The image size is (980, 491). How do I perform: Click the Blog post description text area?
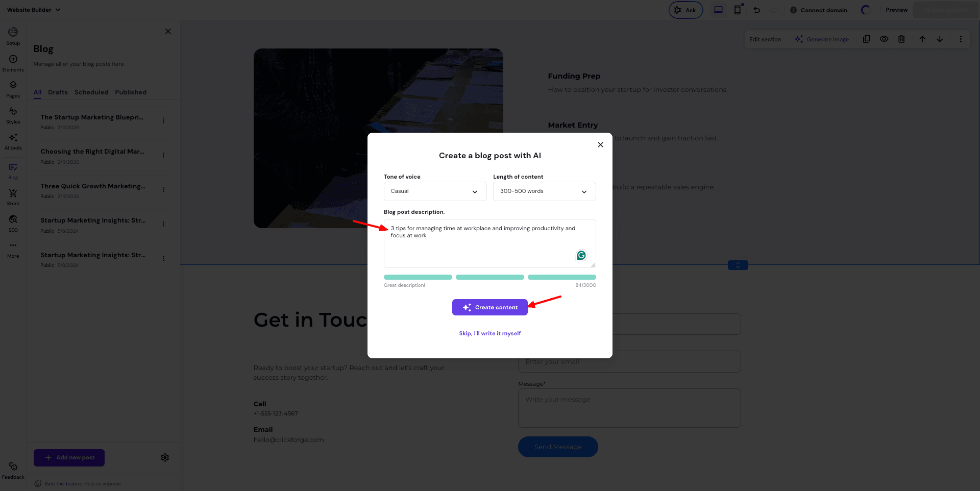(x=490, y=243)
